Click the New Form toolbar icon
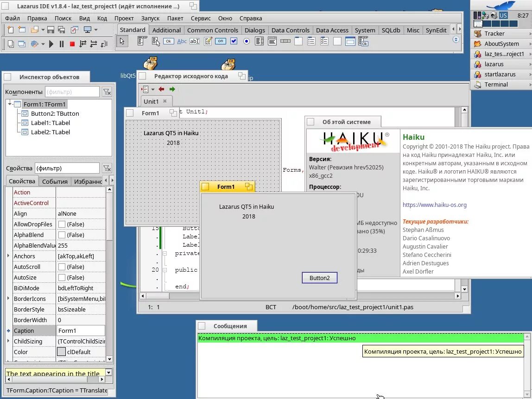 (x=22, y=30)
